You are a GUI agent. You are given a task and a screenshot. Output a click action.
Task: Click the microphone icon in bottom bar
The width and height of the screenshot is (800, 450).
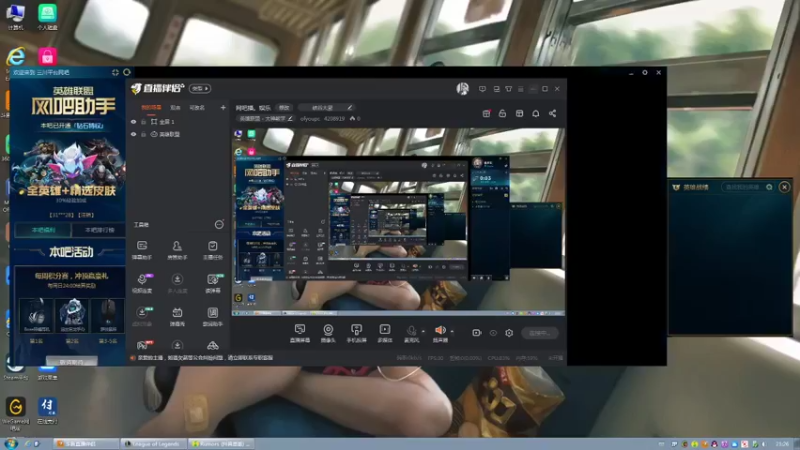(x=411, y=331)
